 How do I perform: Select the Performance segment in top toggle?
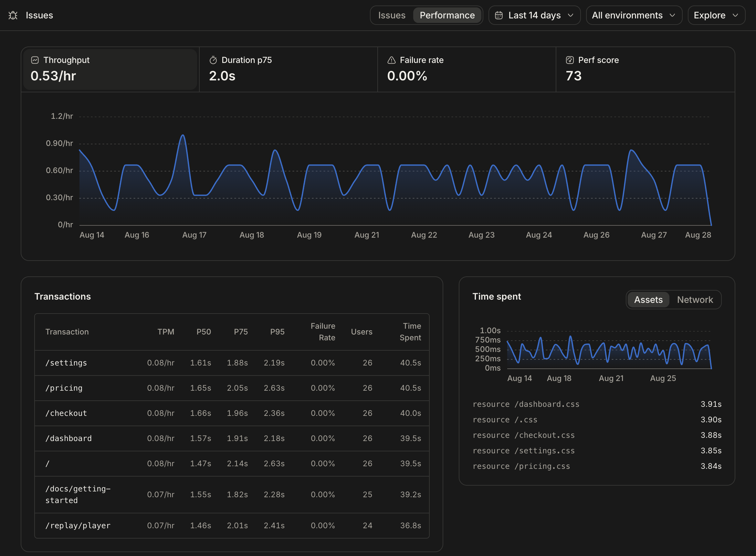[447, 15]
